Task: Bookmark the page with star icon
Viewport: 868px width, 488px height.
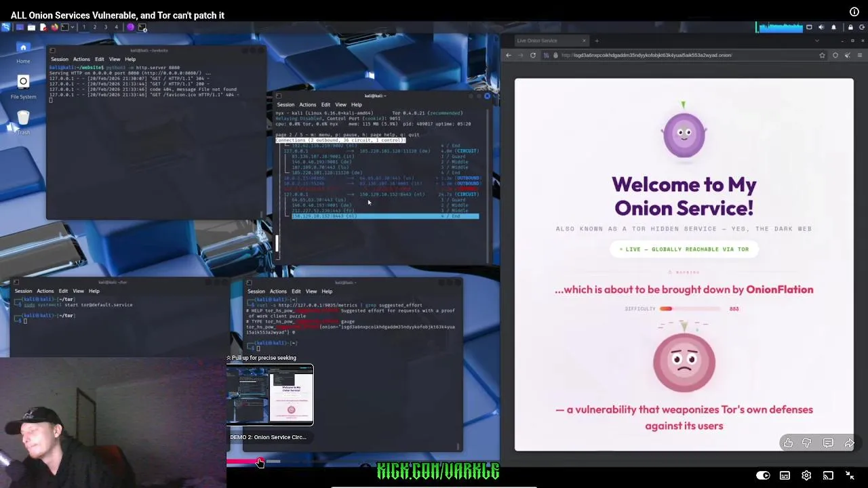Action: tap(822, 55)
